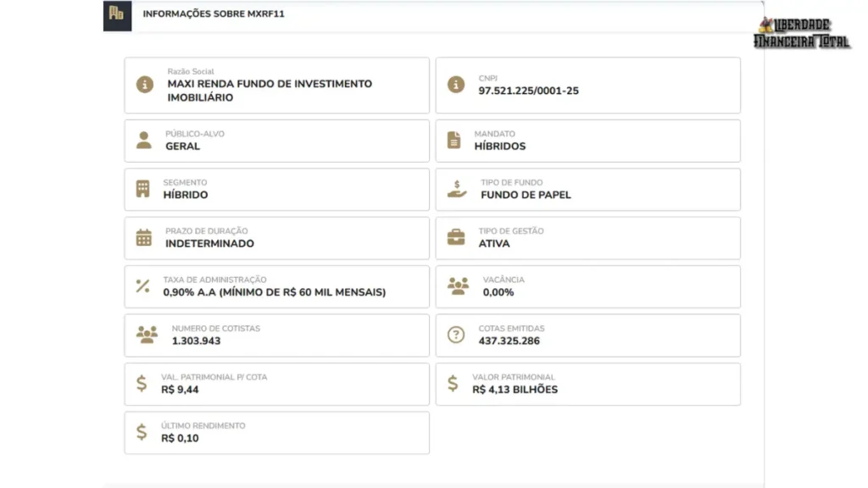Click the percent icon for Taxa de Administração
Viewport: 868px width, 488px height.
(x=142, y=286)
